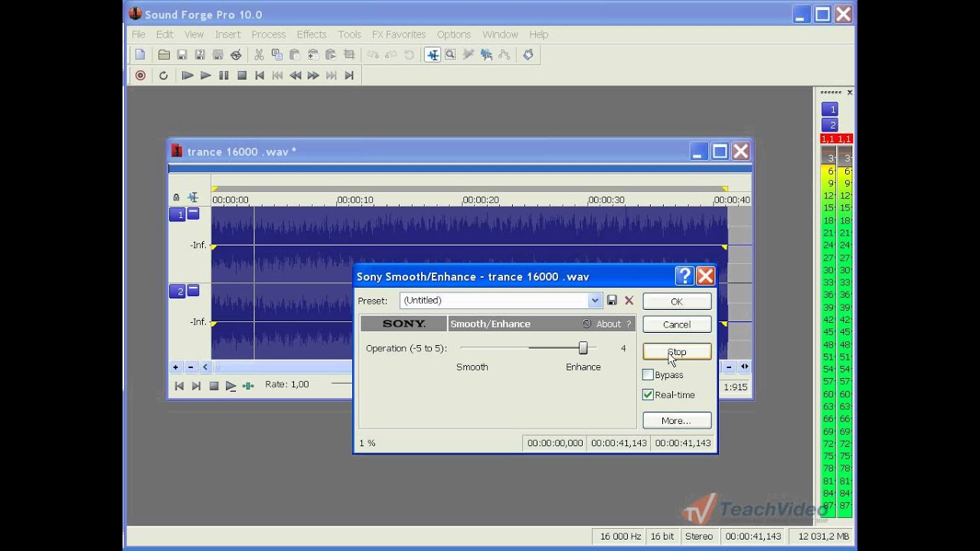The height and width of the screenshot is (551, 980).
Task: Click the Stop preview button in the dialog
Action: coord(677,352)
